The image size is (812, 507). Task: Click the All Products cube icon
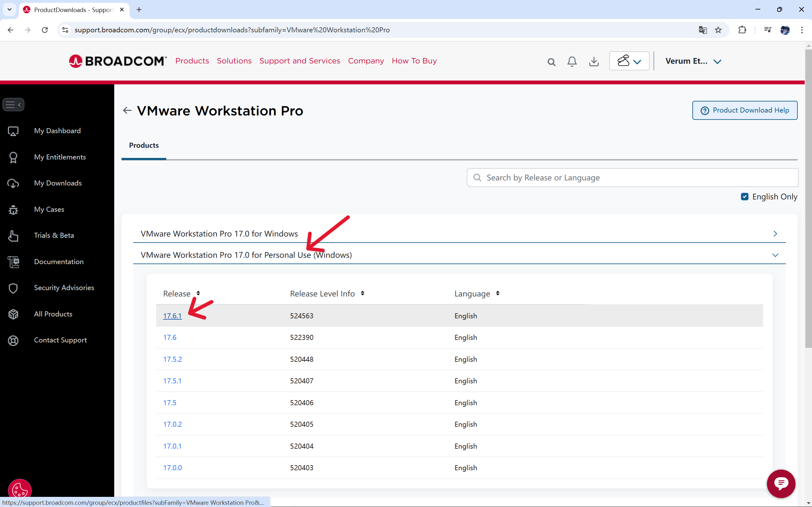(13, 314)
